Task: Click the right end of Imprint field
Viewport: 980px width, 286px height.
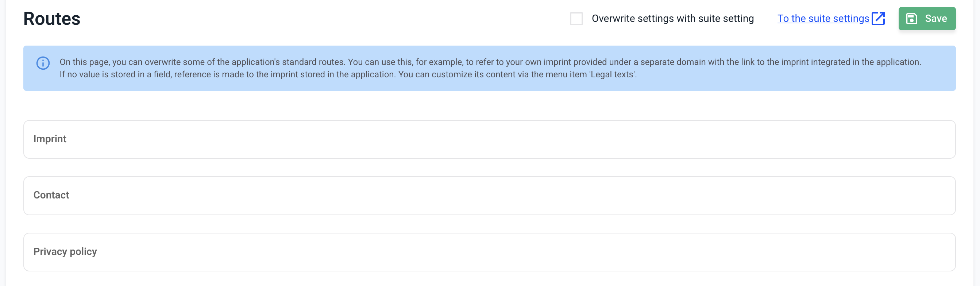Action: [932, 139]
